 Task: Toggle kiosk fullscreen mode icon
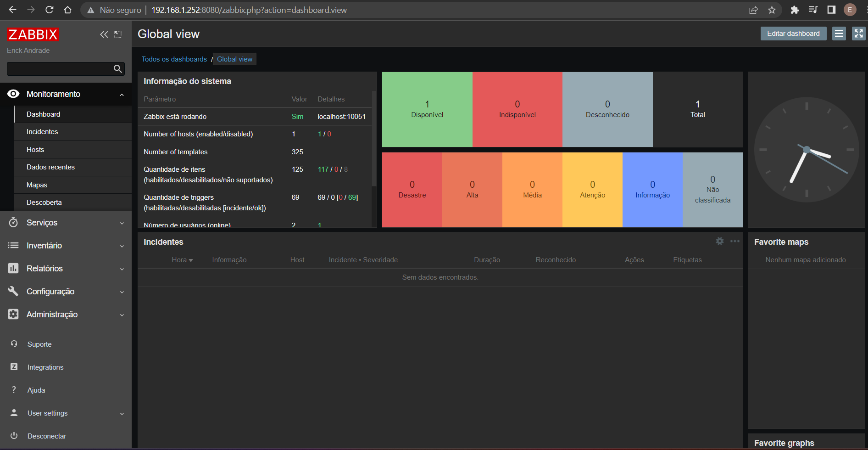[x=859, y=34]
